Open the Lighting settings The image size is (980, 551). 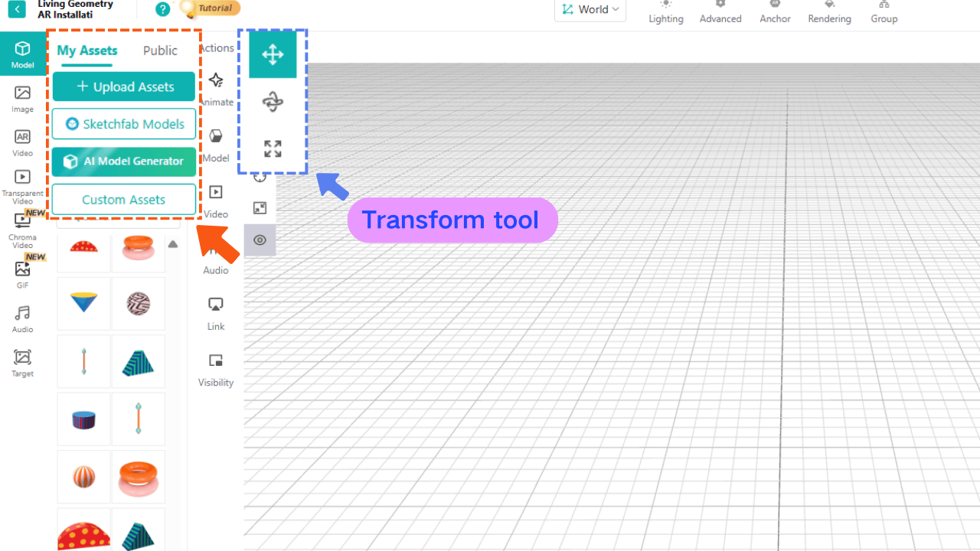[665, 12]
